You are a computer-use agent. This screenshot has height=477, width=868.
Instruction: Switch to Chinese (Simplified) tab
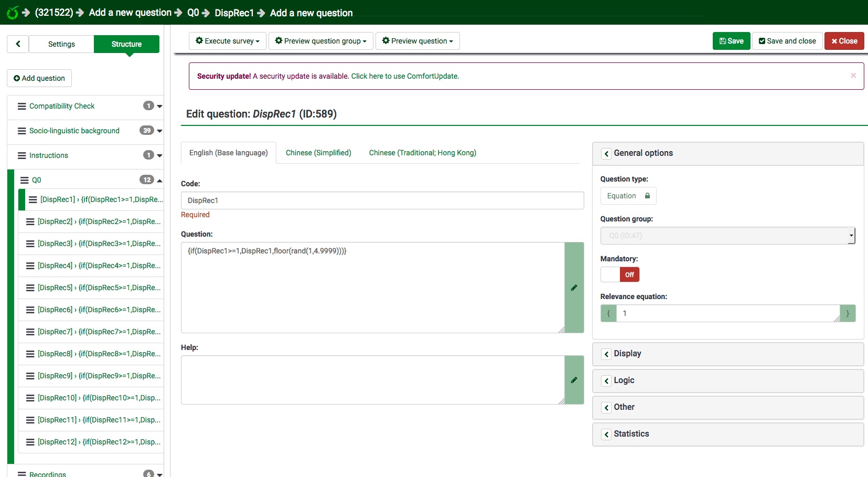click(x=318, y=153)
